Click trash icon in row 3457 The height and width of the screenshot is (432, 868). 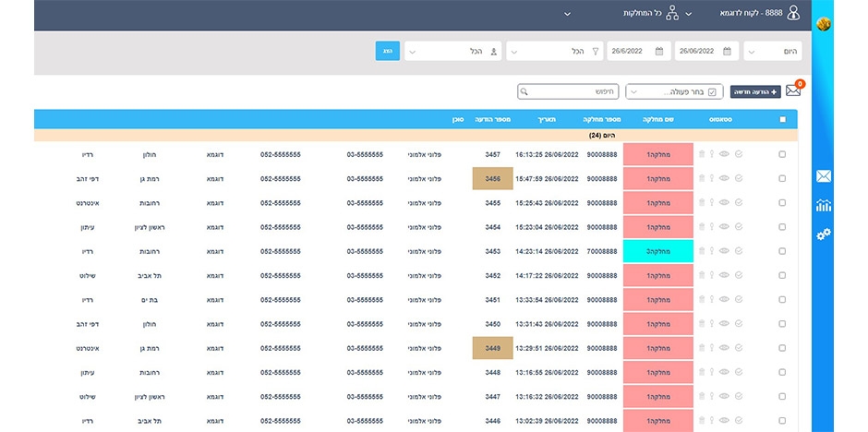click(702, 154)
